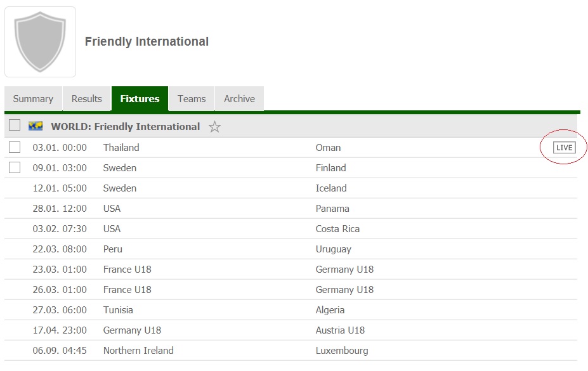Click the LIVE badge for Thailand match
The height and width of the screenshot is (371, 588).
[564, 148]
